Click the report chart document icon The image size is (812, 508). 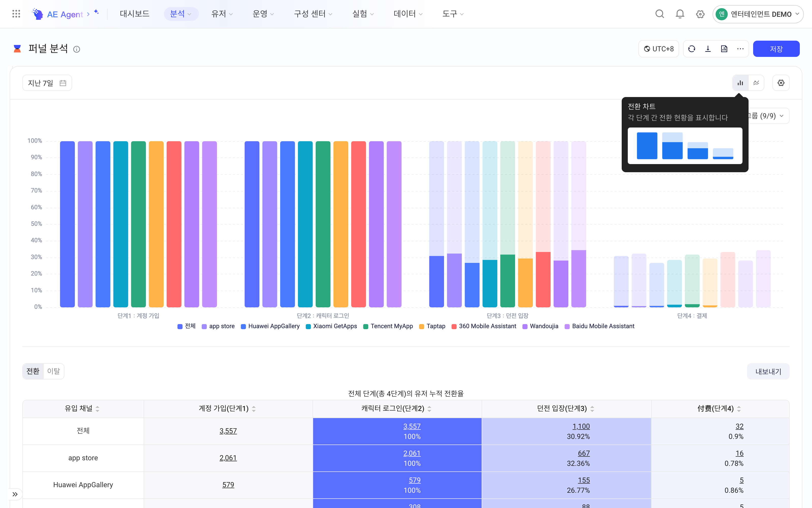point(724,49)
